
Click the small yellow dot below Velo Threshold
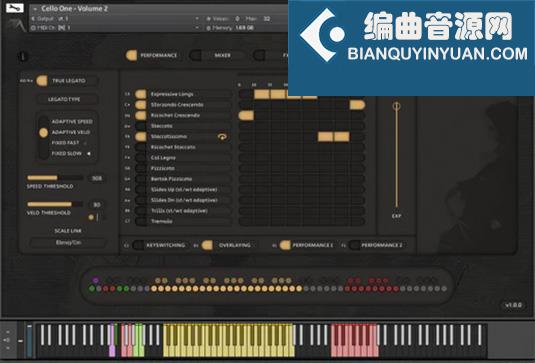[x=91, y=217]
